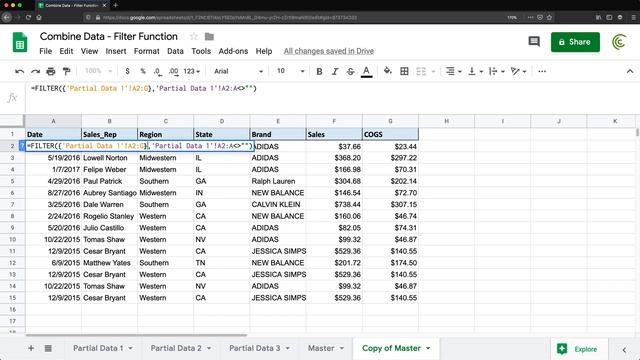Click the document title Combine Data
The image size is (640, 360).
(109, 36)
